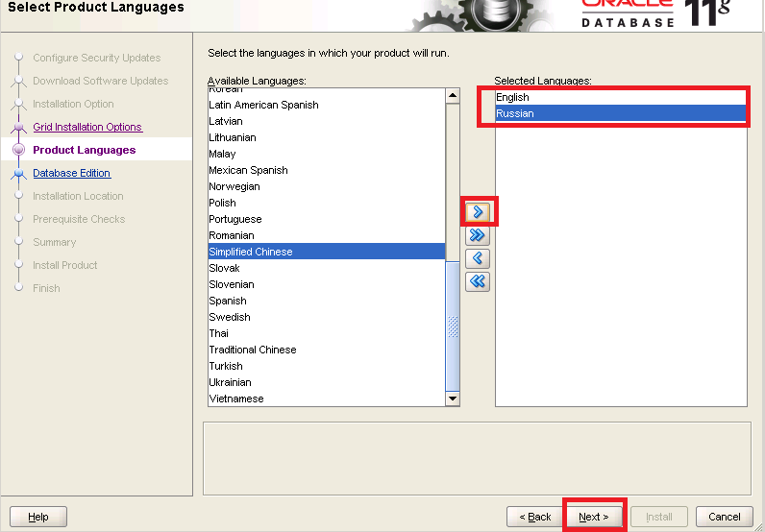Select Simplified Chinese in Available Languages
This screenshot has width=765, height=532.
coord(327,252)
